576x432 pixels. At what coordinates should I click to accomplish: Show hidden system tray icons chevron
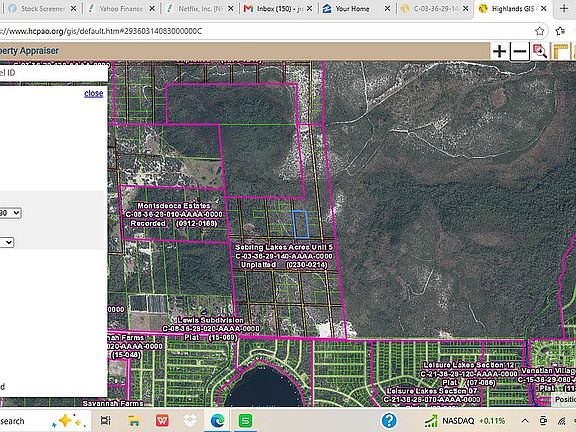[525, 421]
